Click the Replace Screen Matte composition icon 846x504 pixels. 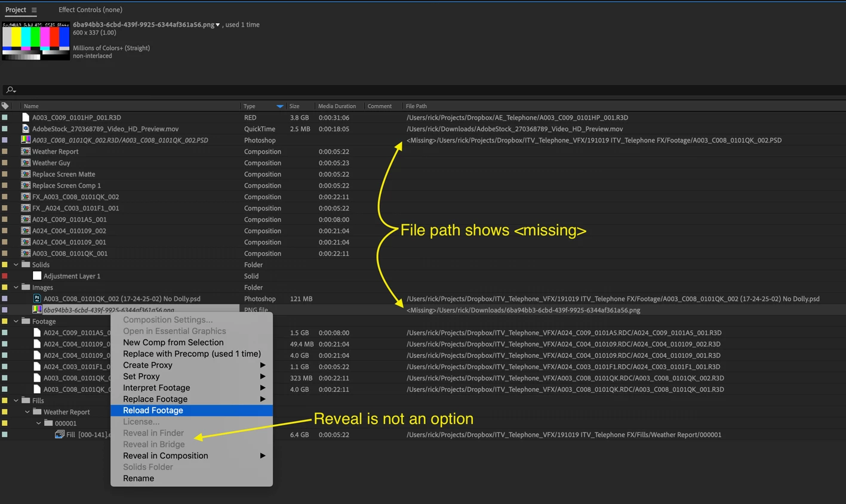(26, 174)
